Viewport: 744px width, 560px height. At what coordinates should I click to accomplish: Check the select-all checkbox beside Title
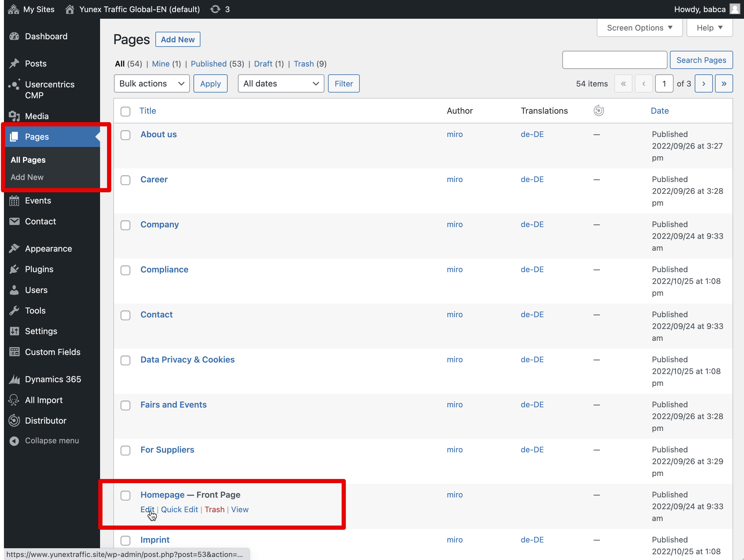(125, 111)
